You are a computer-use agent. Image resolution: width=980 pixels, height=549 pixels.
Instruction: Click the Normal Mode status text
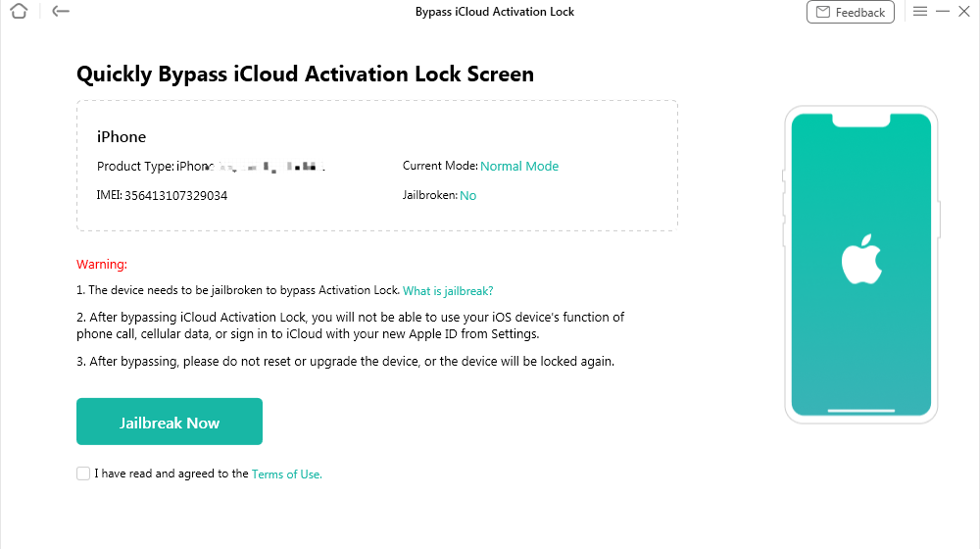519,166
